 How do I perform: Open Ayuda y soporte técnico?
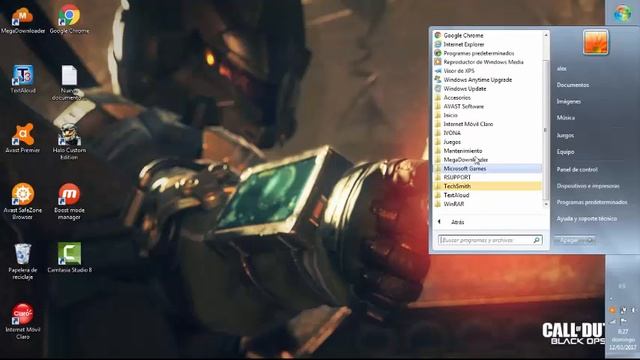click(x=587, y=219)
